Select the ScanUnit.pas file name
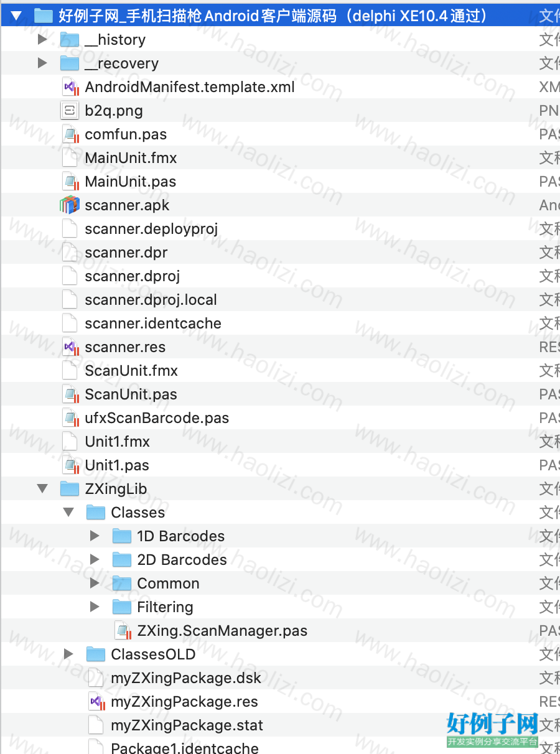 click(131, 394)
